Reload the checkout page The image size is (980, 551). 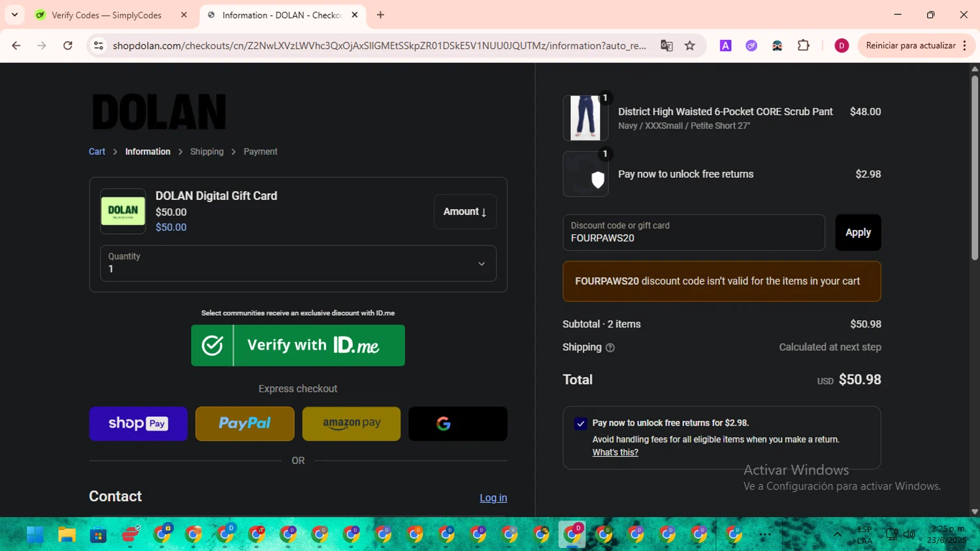(67, 46)
